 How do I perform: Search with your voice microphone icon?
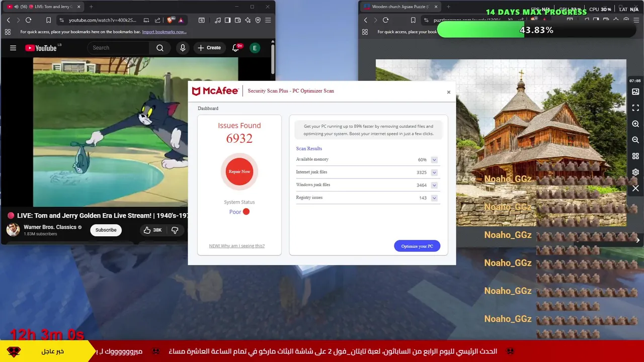pyautogui.click(x=183, y=48)
